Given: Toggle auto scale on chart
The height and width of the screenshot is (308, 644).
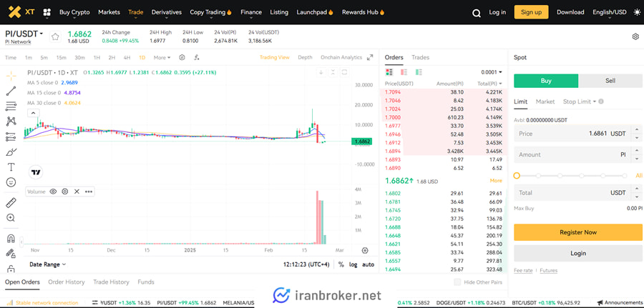Looking at the screenshot, I should (x=368, y=264).
